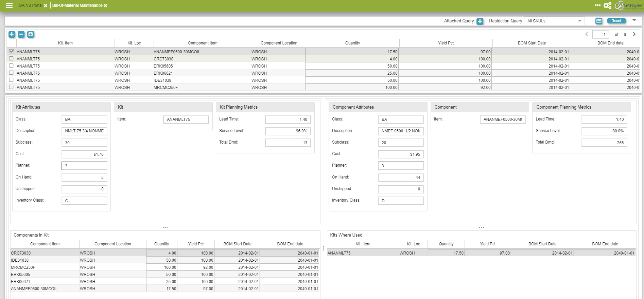
Task: Switch to the GAINS Portal tab
Action: point(31,5)
